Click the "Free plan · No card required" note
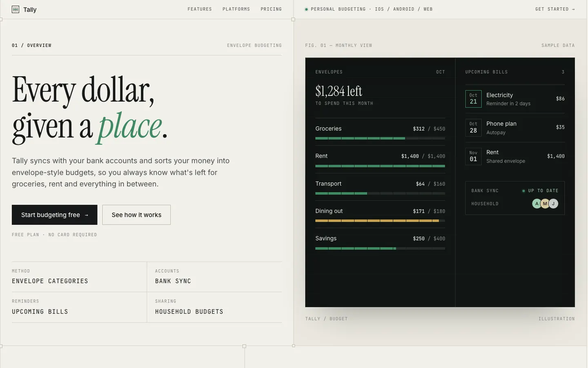 click(54, 235)
